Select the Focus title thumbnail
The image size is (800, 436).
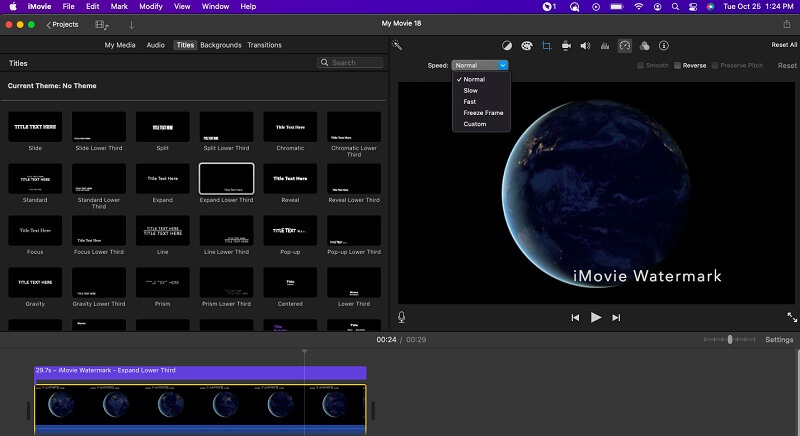pos(35,231)
